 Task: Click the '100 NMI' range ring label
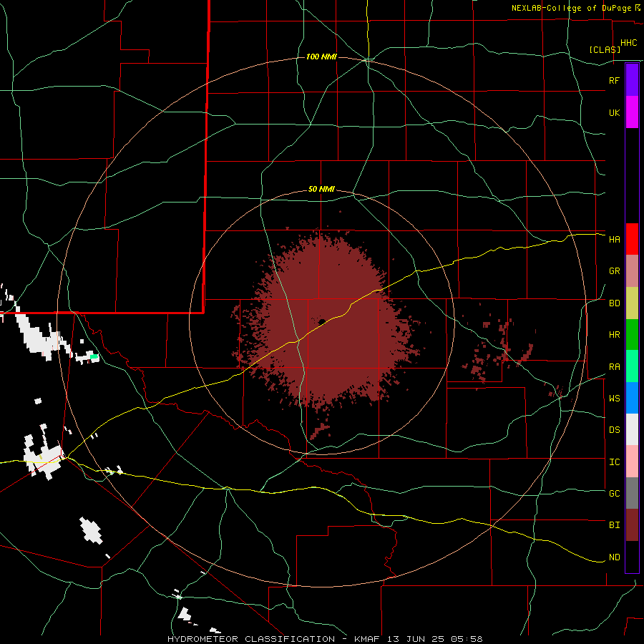321,57
